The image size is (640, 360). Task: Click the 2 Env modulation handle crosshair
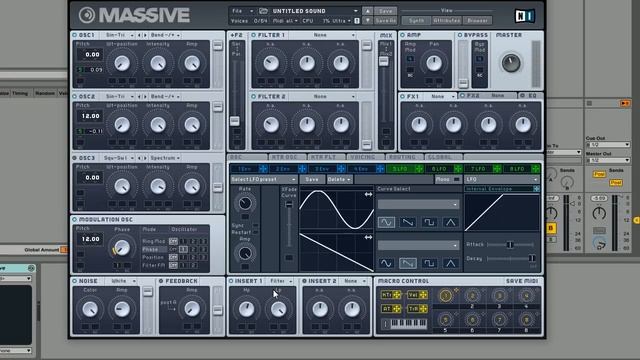[302, 169]
